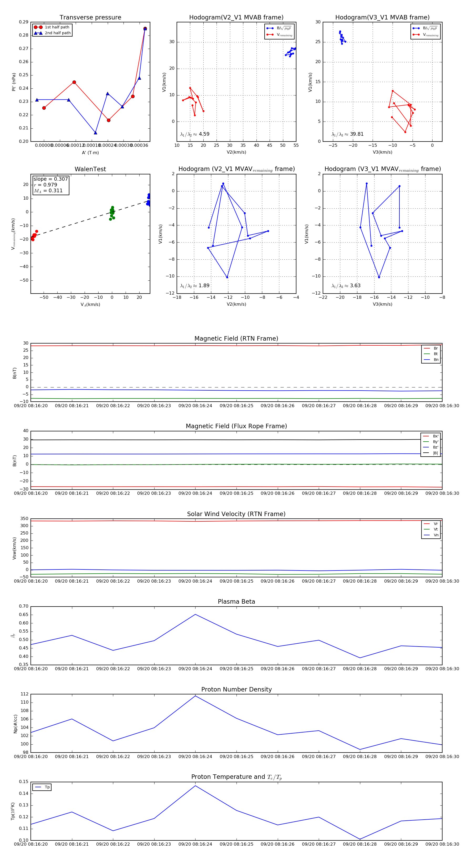
Task: Select the 'Br' legend entry
Action: pos(431,349)
